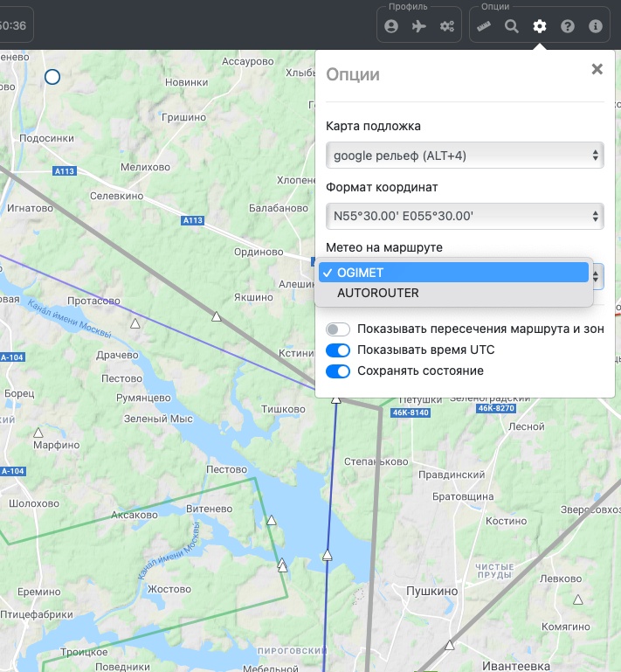The image size is (621, 672).
Task: Enable Показывать пересечения маршрута и зон toggle
Action: [x=338, y=329]
